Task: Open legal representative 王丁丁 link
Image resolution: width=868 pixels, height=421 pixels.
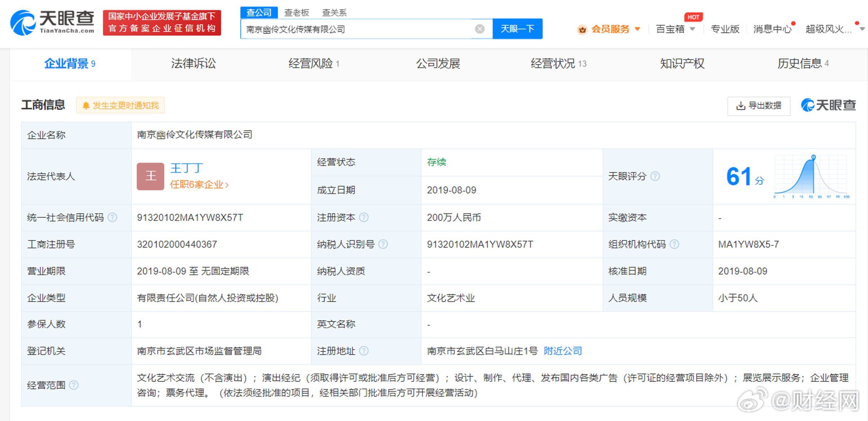Action: [187, 168]
